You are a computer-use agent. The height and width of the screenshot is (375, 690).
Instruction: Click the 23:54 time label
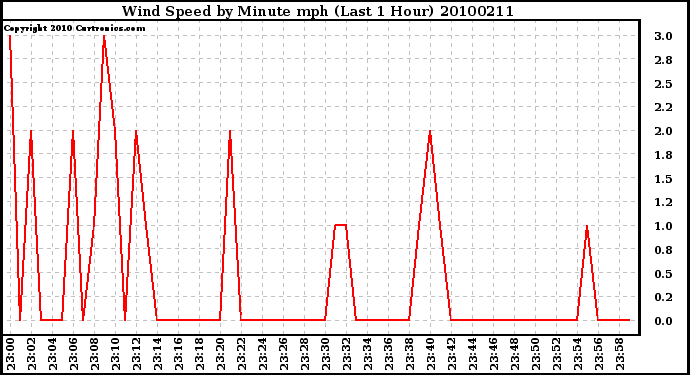577,354
